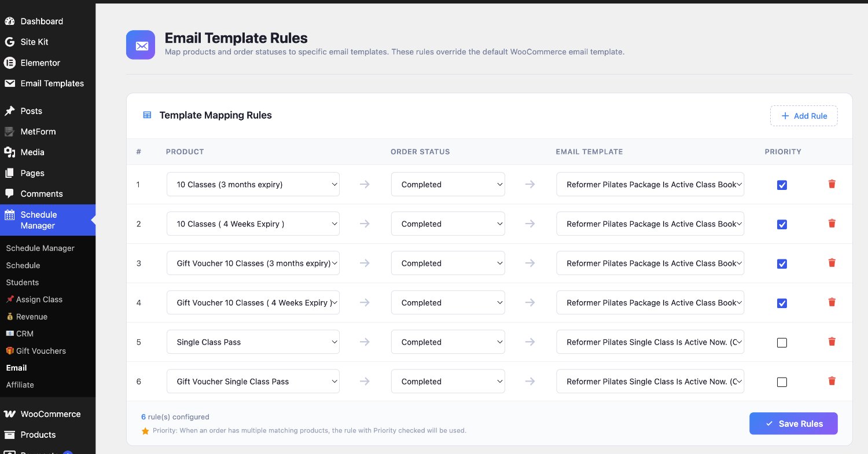The height and width of the screenshot is (454, 868).
Task: Click the Dashboard gauge icon in sidebar
Action: click(9, 21)
